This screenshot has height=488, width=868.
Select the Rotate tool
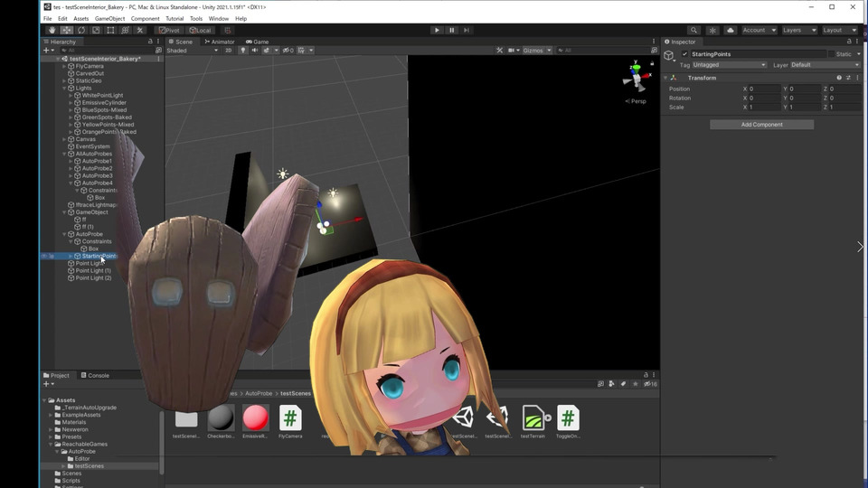pos(81,30)
